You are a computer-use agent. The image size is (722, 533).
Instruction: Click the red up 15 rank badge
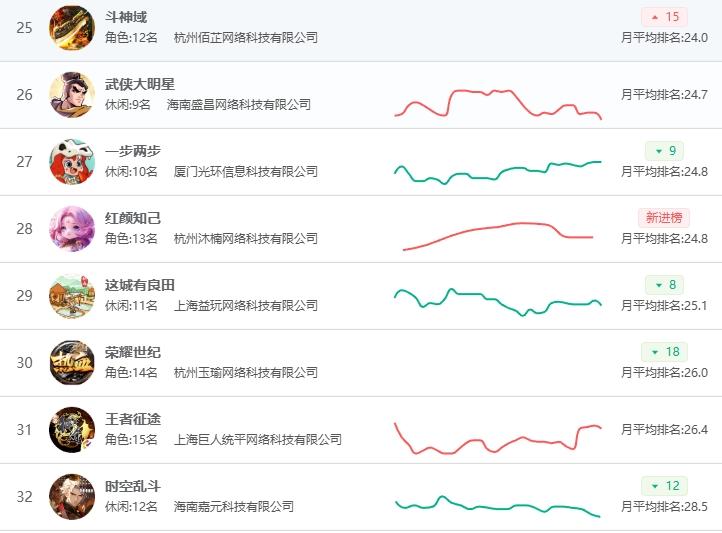664,17
